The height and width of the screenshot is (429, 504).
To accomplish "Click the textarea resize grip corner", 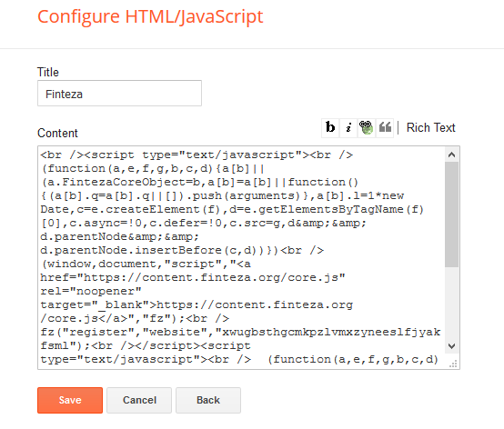I will coord(453,364).
